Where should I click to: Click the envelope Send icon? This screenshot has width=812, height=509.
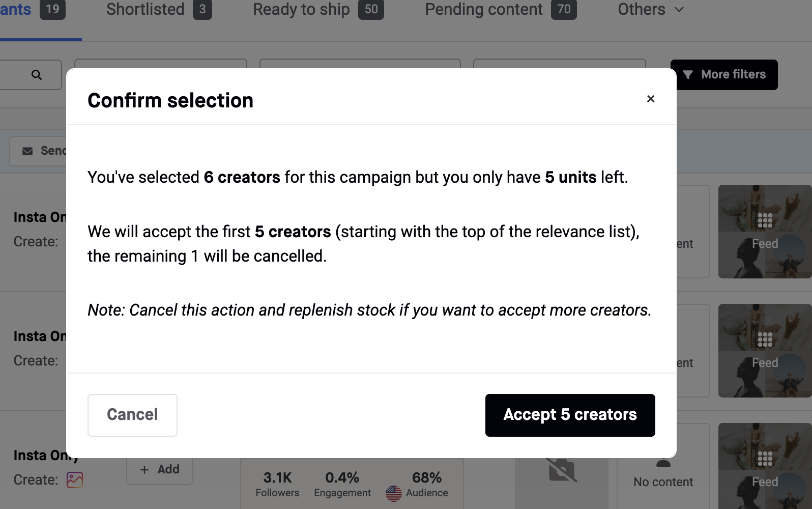point(27,151)
